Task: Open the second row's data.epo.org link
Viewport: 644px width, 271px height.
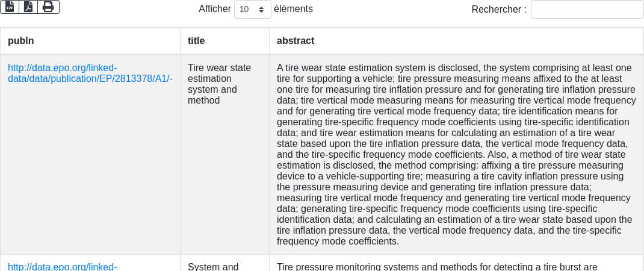Action: [x=62, y=266]
